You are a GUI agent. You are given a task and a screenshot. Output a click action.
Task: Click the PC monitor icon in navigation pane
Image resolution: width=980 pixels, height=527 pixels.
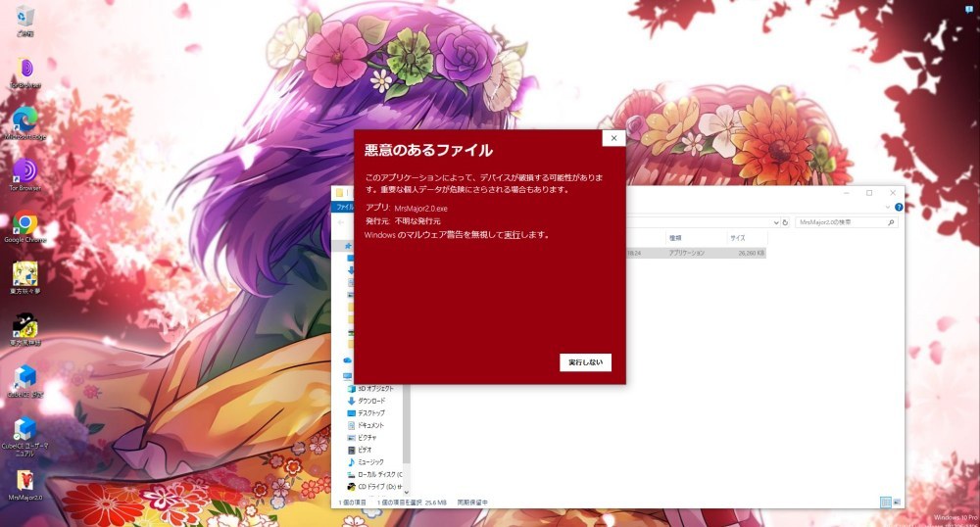click(x=348, y=376)
